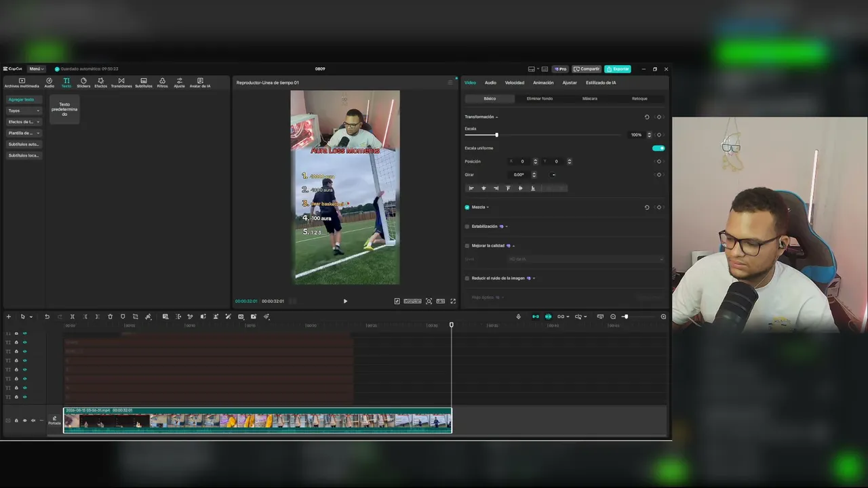Expand the Mezcla section arrow
The image size is (868, 488).
tap(488, 207)
